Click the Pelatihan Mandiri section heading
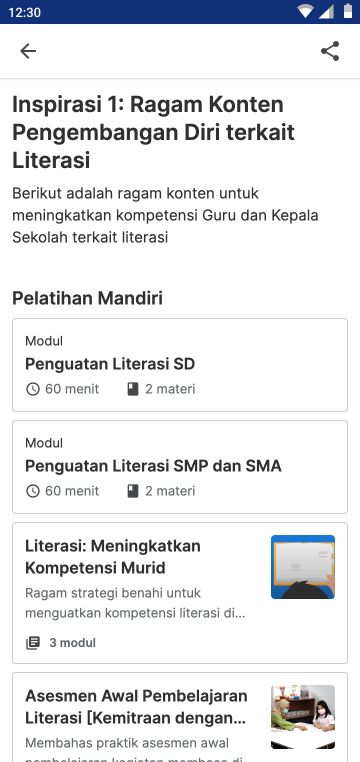The image size is (360, 762). (87, 298)
